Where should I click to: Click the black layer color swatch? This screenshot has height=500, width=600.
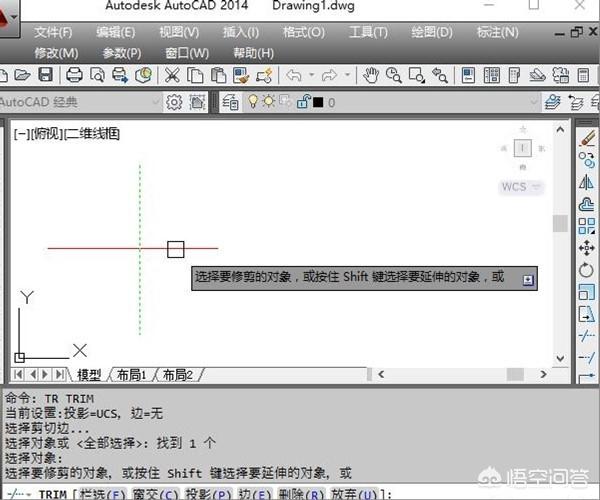pyautogui.click(x=318, y=102)
